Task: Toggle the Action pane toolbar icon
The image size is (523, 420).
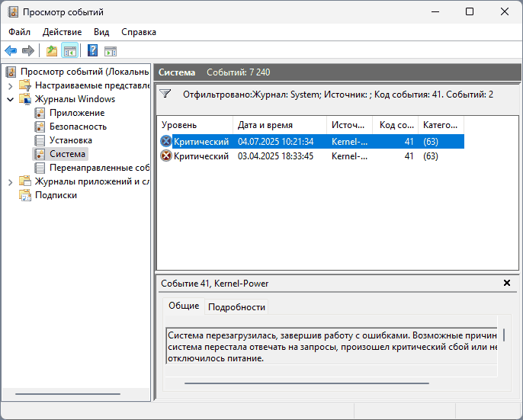Action: pos(111,51)
